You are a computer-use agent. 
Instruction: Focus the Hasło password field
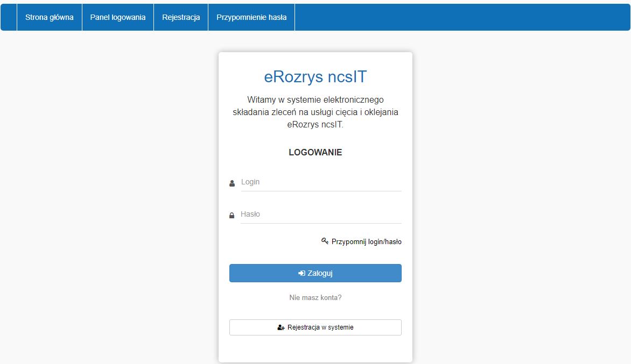320,215
